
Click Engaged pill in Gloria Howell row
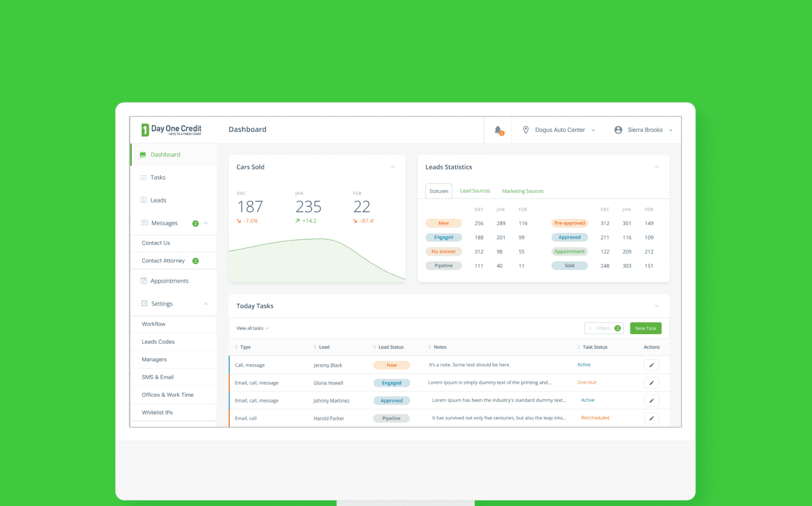click(392, 383)
